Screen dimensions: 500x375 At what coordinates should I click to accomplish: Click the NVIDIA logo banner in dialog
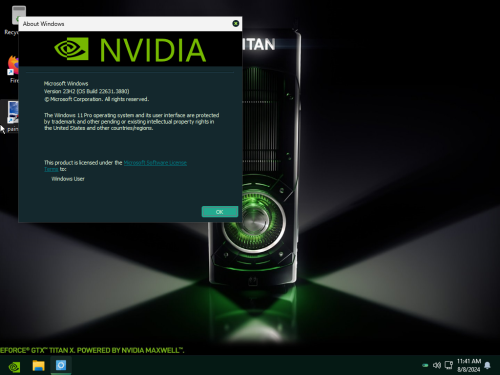130,49
